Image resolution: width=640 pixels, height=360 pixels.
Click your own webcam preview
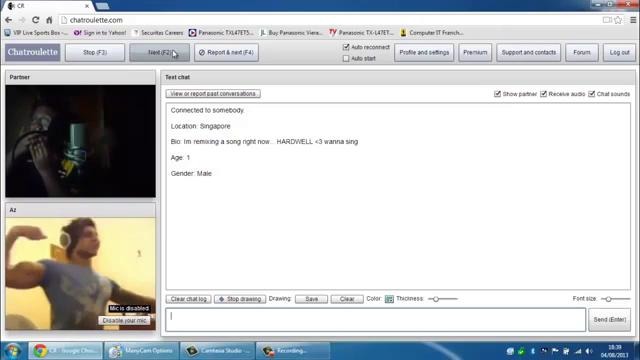[x=80, y=273]
